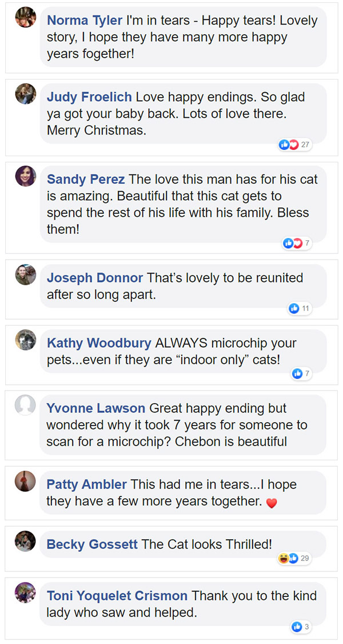
Task: Open Patty Ambler's profile photo
Action: [x=25, y=482]
